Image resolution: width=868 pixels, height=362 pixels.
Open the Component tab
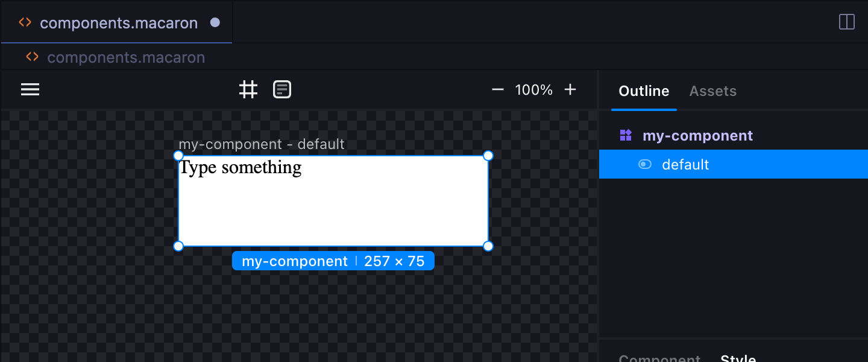[659, 358]
